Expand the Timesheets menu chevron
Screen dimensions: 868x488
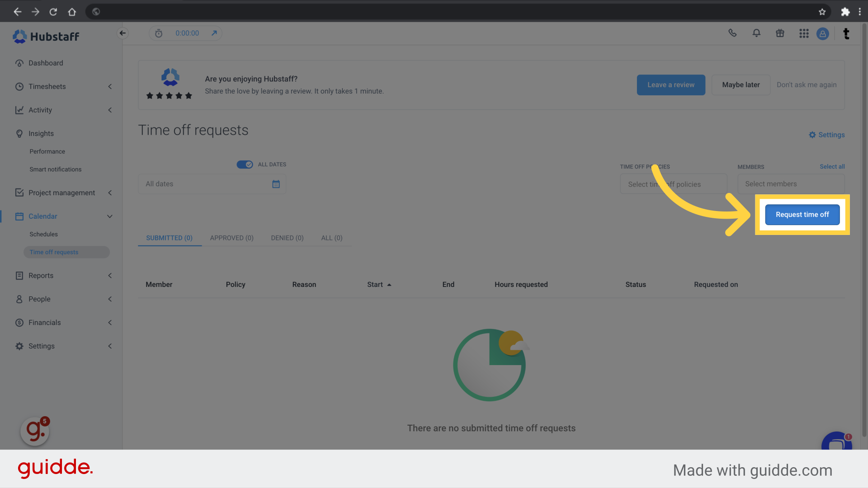pos(110,86)
